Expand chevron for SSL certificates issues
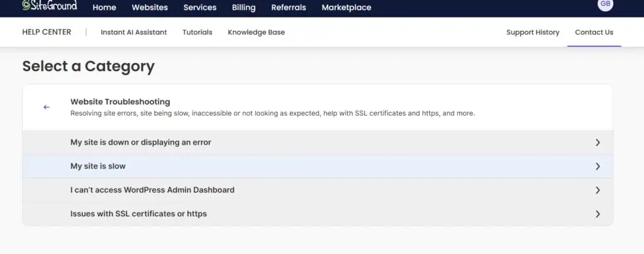Viewport: 644px width, 254px height. click(597, 214)
